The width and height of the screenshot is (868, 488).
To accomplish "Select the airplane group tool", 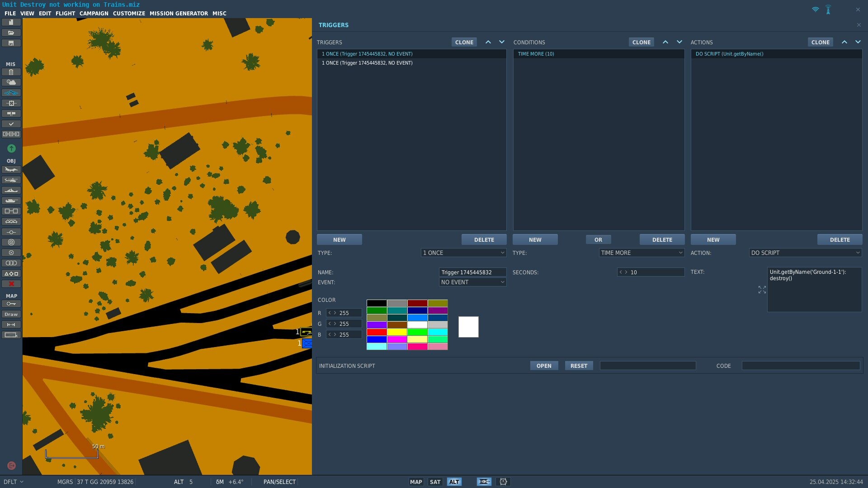I will click(x=11, y=169).
